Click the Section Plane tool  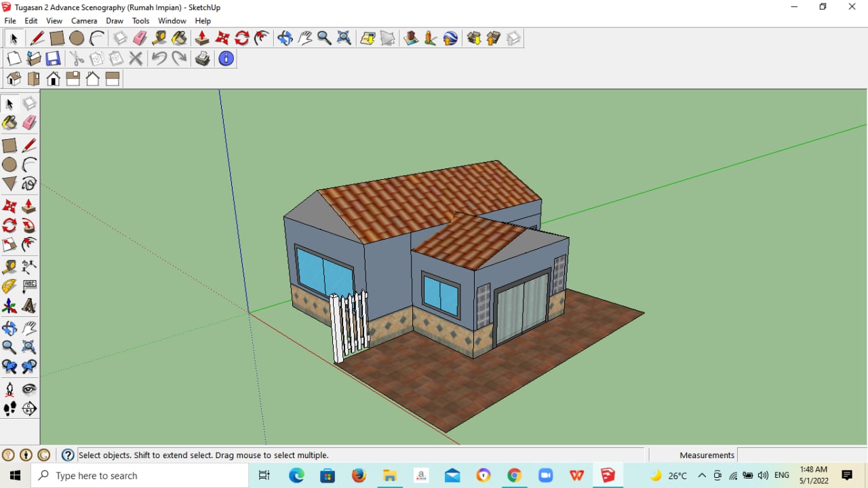click(29, 409)
